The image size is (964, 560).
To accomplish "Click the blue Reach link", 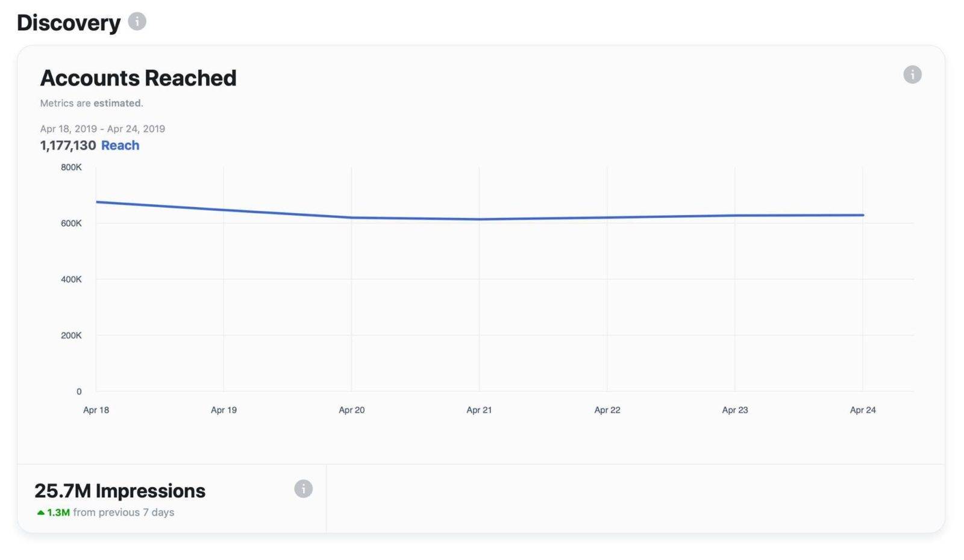I will pyautogui.click(x=120, y=146).
